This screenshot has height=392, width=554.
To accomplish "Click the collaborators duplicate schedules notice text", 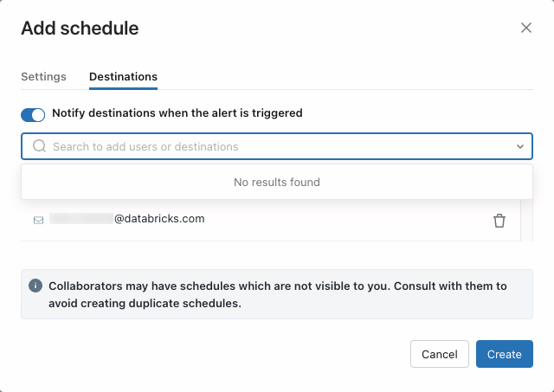I will (x=277, y=294).
